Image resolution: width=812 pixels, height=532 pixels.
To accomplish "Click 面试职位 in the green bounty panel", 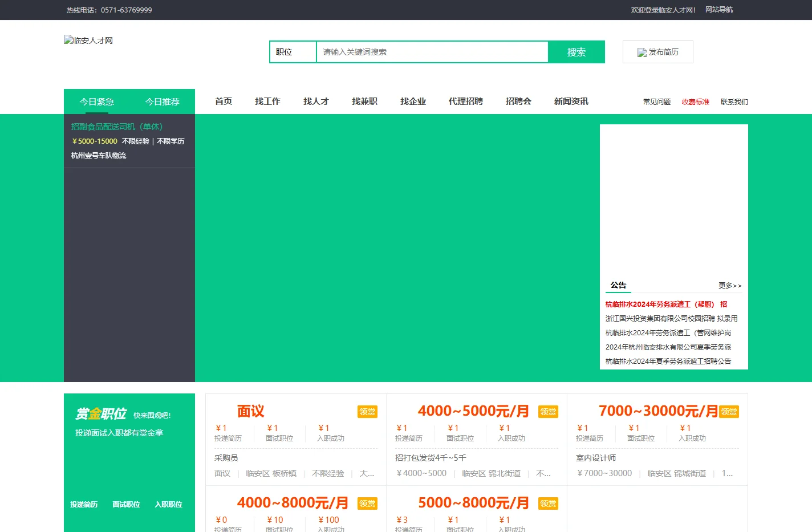I will (126, 505).
